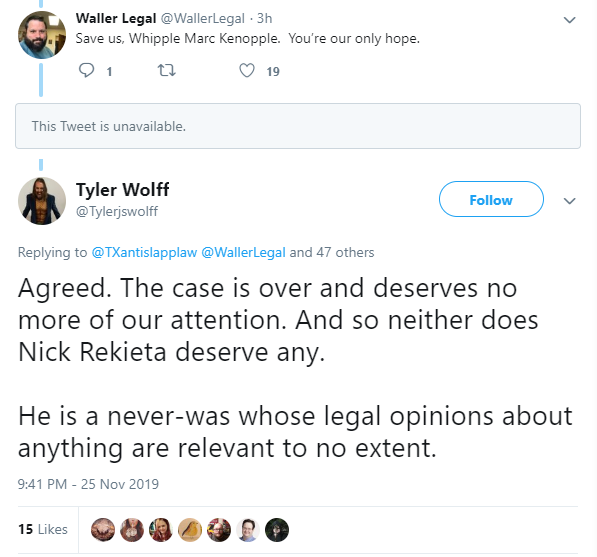
Task: View the 15 Likes list
Action: coord(43,529)
